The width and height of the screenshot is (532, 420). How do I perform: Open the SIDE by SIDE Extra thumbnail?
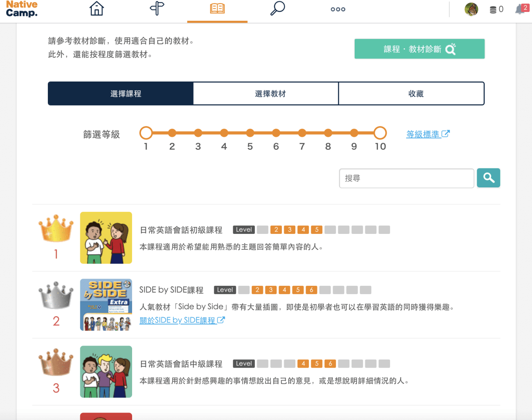point(106,305)
